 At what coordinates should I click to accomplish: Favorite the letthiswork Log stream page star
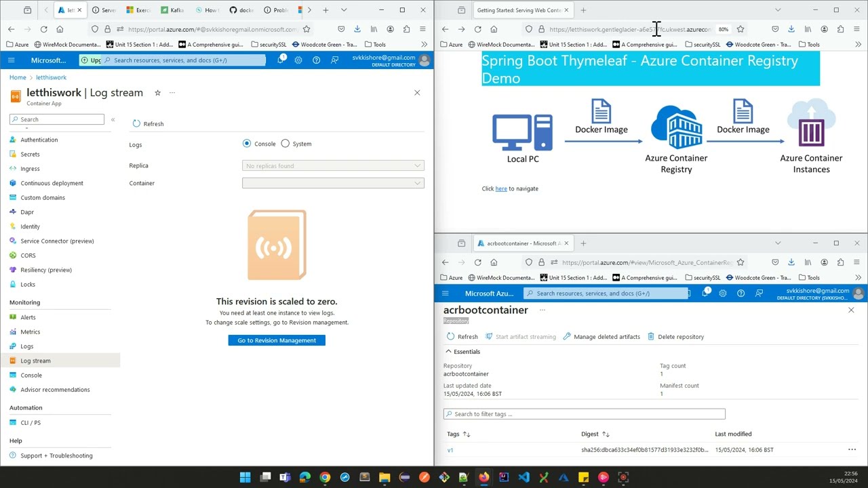click(x=157, y=93)
